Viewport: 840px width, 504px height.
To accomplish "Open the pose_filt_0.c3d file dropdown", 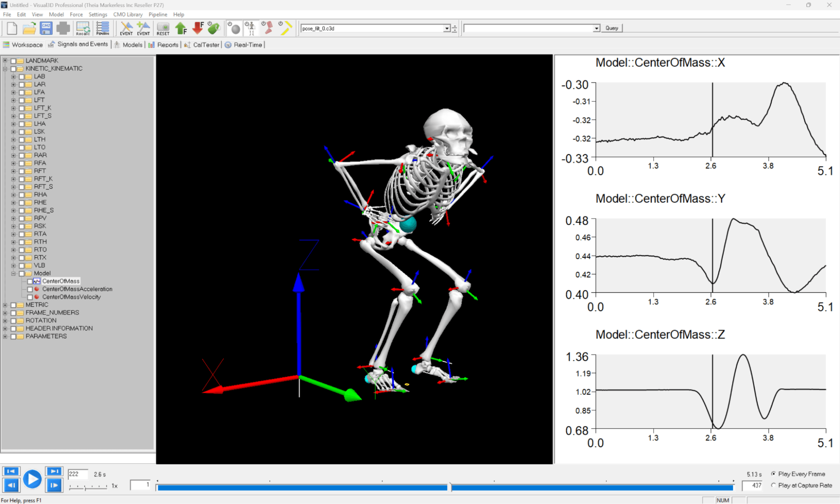I will pyautogui.click(x=447, y=29).
